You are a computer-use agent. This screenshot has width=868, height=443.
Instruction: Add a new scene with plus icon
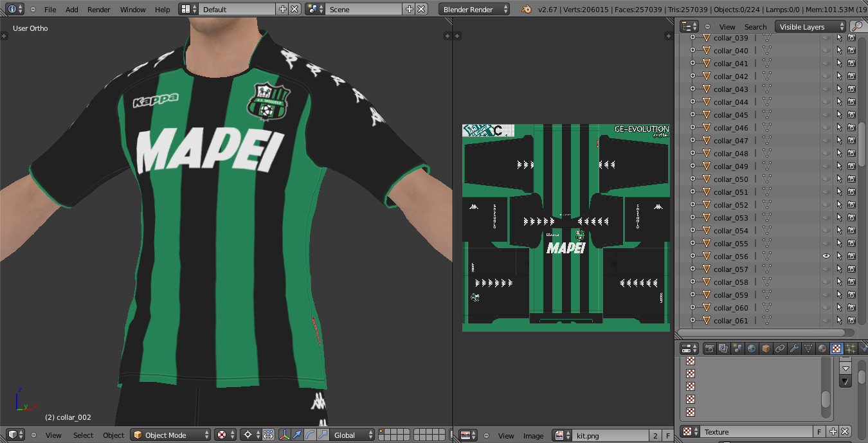click(410, 9)
